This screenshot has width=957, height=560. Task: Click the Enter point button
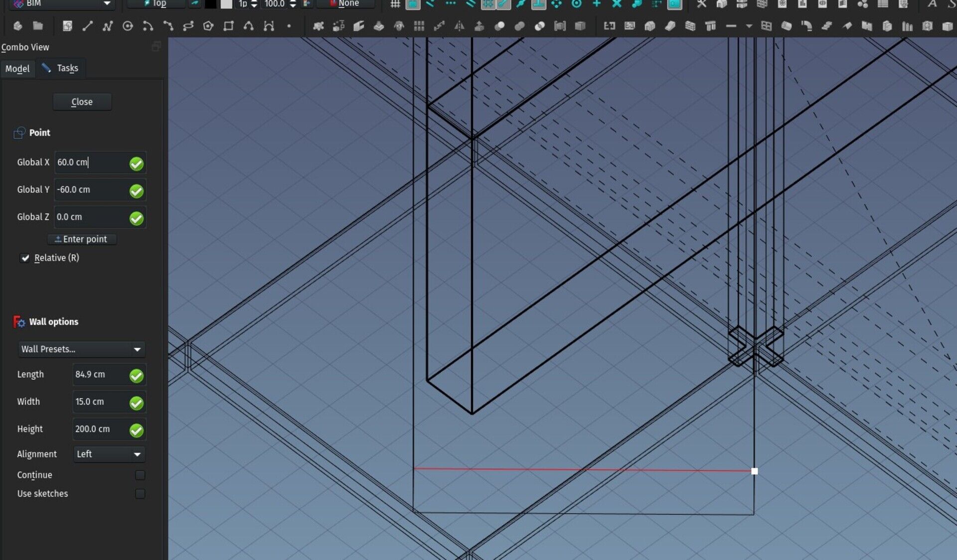[81, 239]
